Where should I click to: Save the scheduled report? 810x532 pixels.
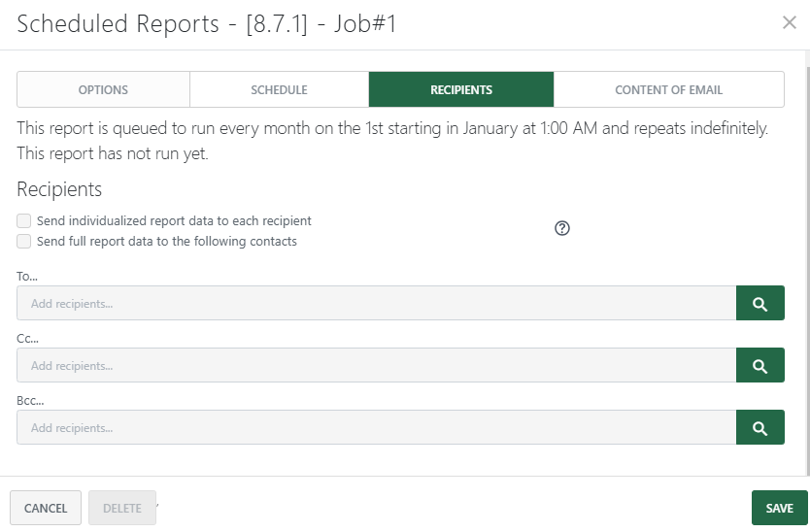(780, 508)
